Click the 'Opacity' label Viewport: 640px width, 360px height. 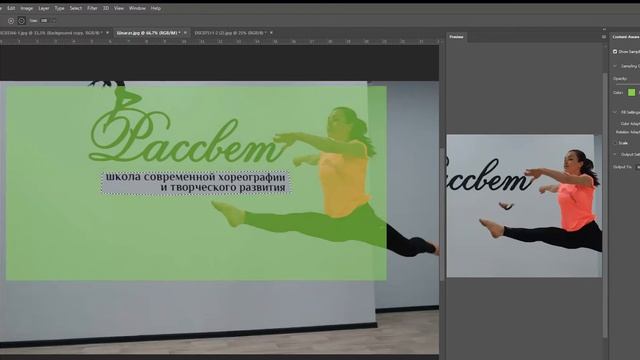(620, 78)
